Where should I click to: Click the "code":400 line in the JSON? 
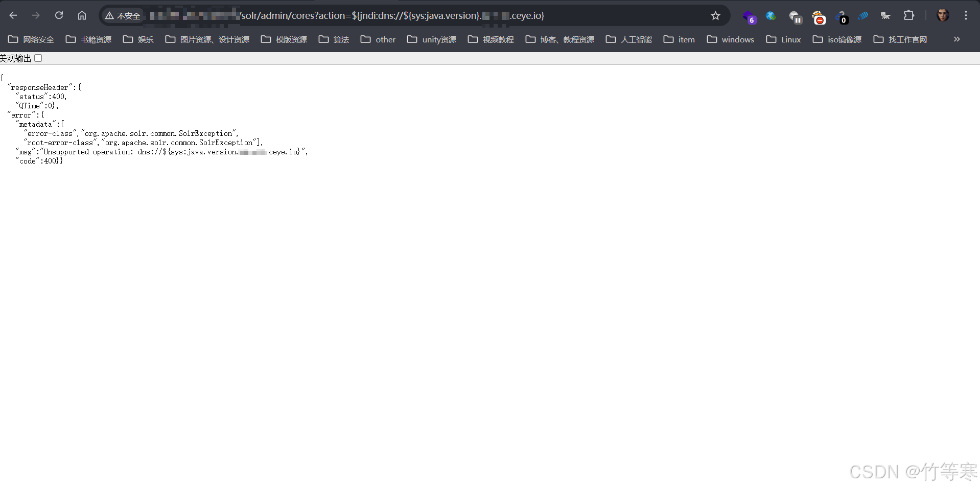(39, 161)
